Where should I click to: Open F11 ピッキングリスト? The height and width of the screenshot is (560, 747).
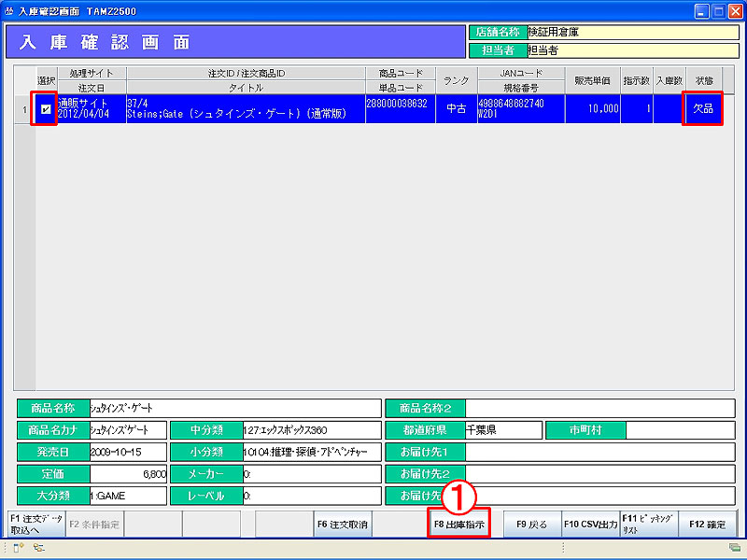647,525
